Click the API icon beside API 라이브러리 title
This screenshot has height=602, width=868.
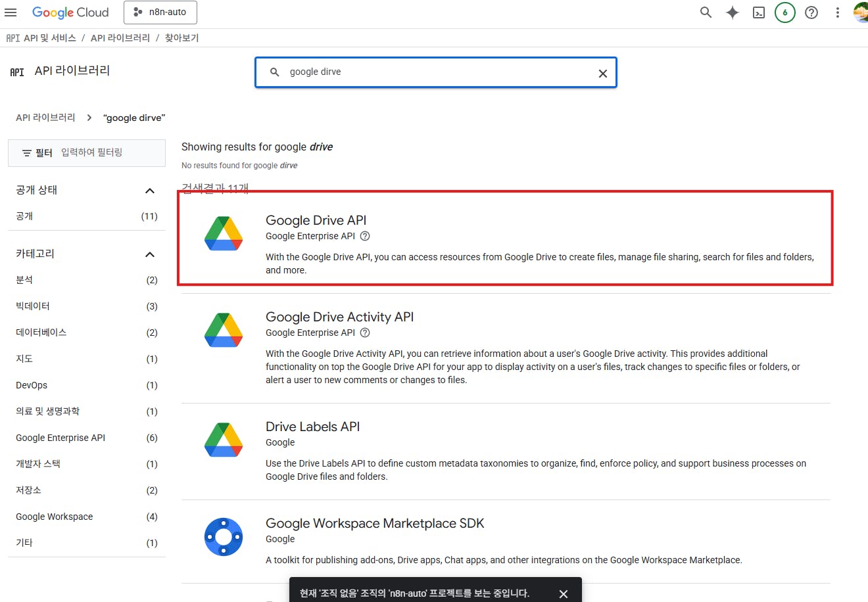pyautogui.click(x=17, y=72)
